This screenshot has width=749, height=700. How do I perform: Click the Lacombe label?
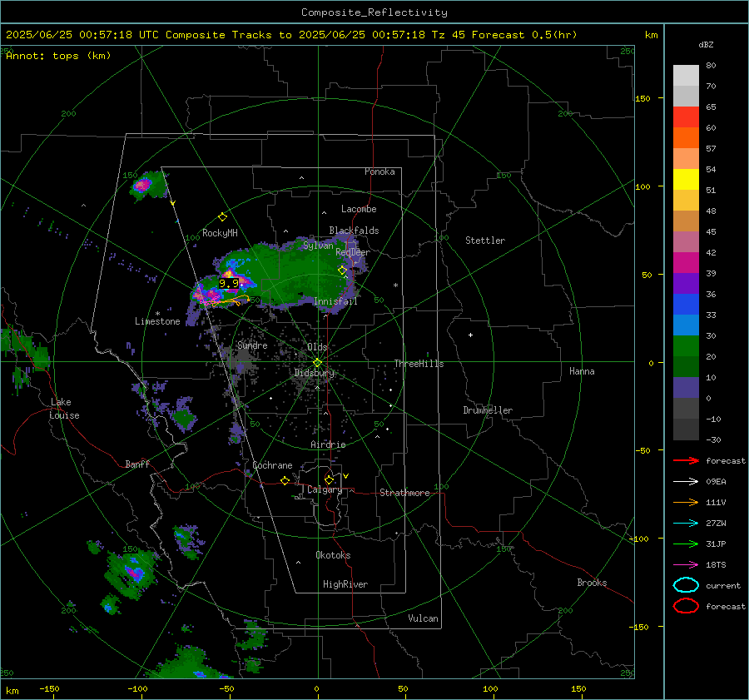coord(359,209)
